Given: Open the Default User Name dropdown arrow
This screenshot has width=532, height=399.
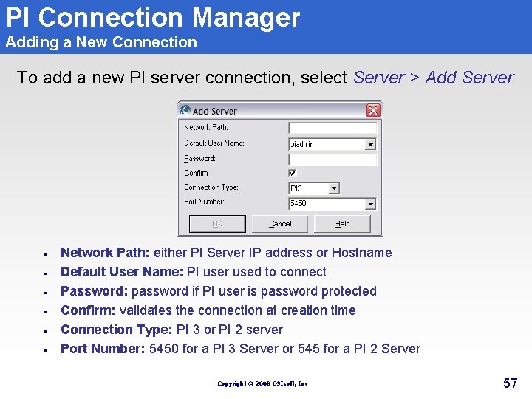Looking at the screenshot, I should click(370, 145).
